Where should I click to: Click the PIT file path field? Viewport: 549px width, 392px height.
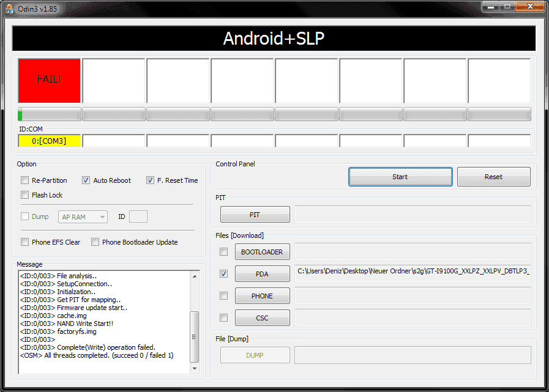[413, 214]
